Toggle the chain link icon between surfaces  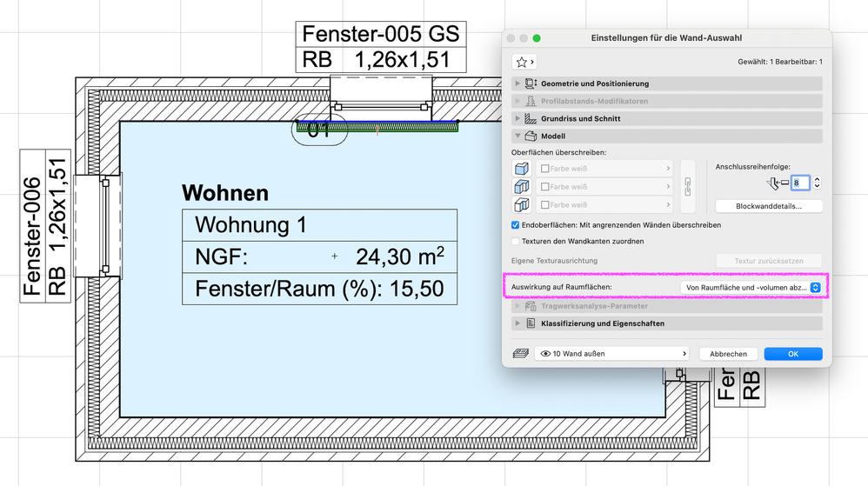coord(688,187)
